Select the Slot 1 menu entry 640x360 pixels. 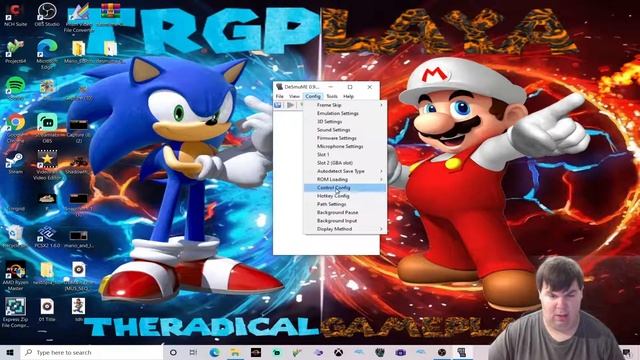click(x=345, y=155)
